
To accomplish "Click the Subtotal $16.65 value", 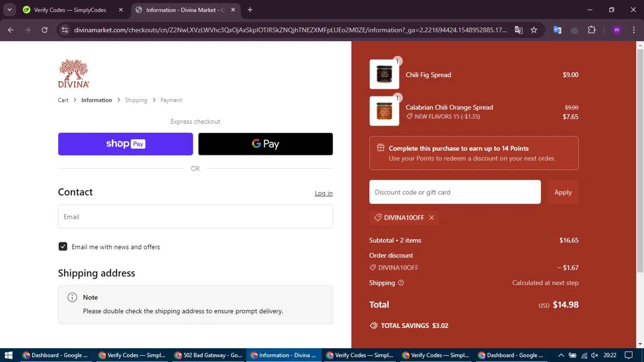I will click(x=569, y=240).
